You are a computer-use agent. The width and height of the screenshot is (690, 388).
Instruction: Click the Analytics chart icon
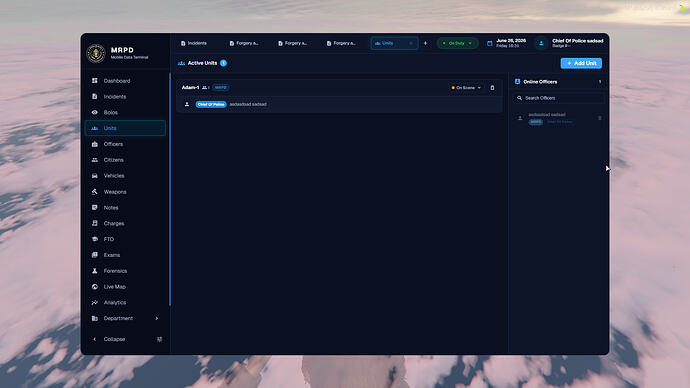click(x=95, y=302)
